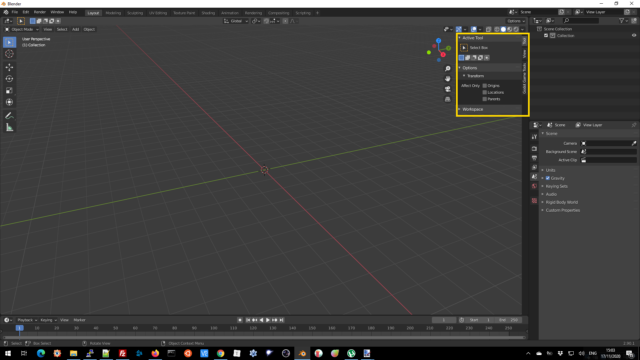640x360 pixels.
Task: Open the Playback menu in the timeline
Action: pyautogui.click(x=27, y=320)
